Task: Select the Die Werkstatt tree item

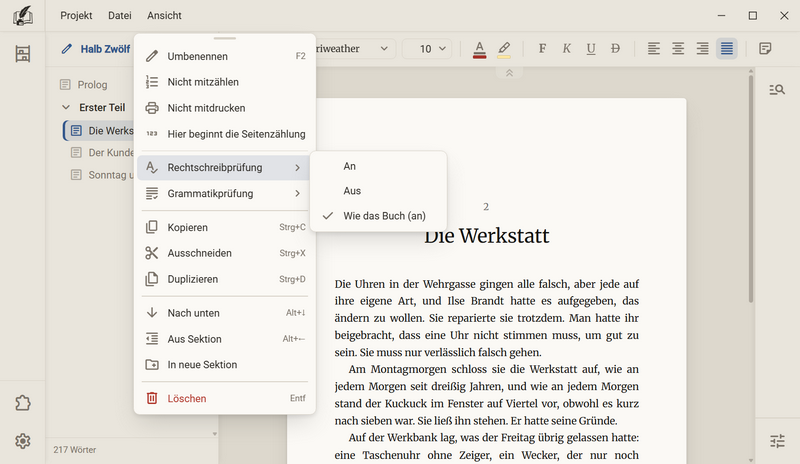Action: coord(99,131)
